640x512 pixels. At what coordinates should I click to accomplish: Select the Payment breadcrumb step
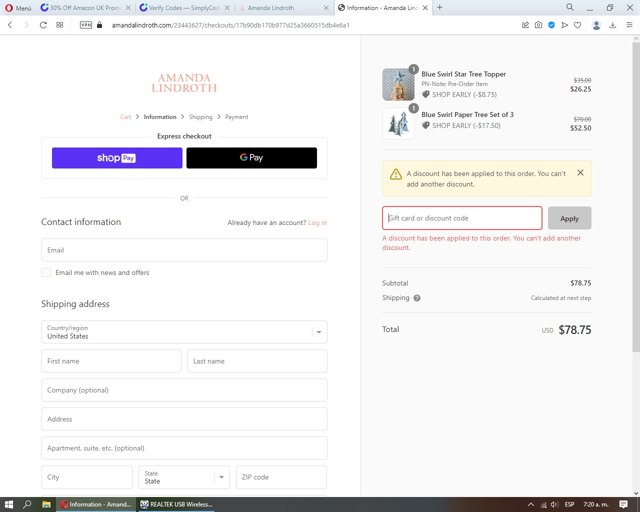coord(236,117)
